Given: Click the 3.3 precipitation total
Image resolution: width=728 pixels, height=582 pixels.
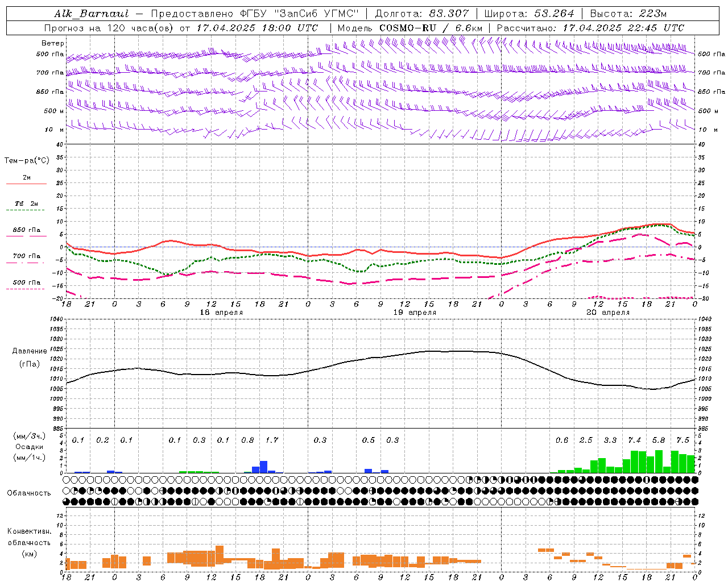Looking at the screenshot, I should [x=610, y=440].
